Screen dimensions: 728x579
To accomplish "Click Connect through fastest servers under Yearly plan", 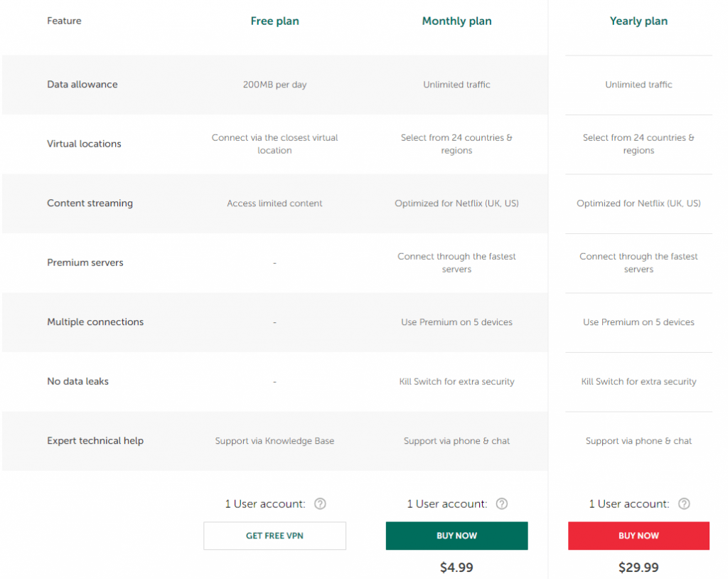I will click(639, 262).
